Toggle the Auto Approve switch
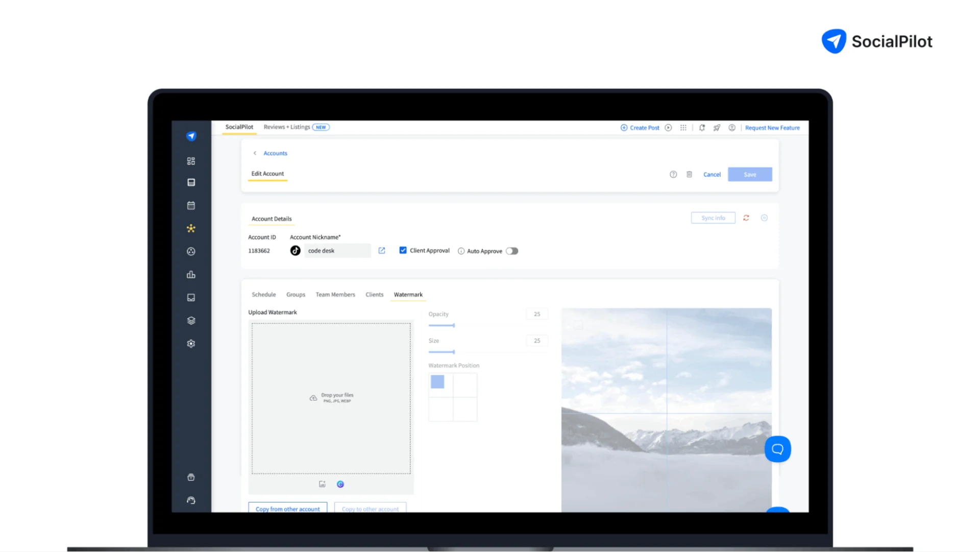Image resolution: width=980 pixels, height=552 pixels. pyautogui.click(x=512, y=251)
